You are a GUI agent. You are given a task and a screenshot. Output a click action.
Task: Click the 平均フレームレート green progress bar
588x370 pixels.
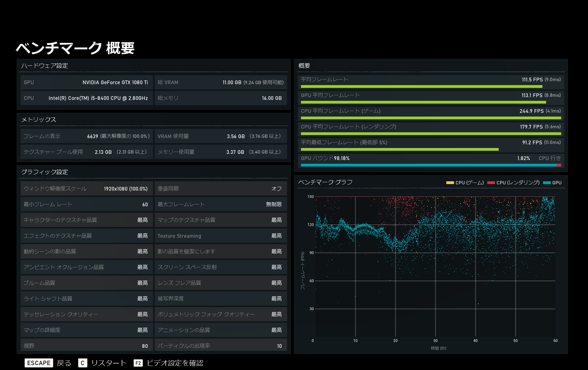(x=421, y=87)
